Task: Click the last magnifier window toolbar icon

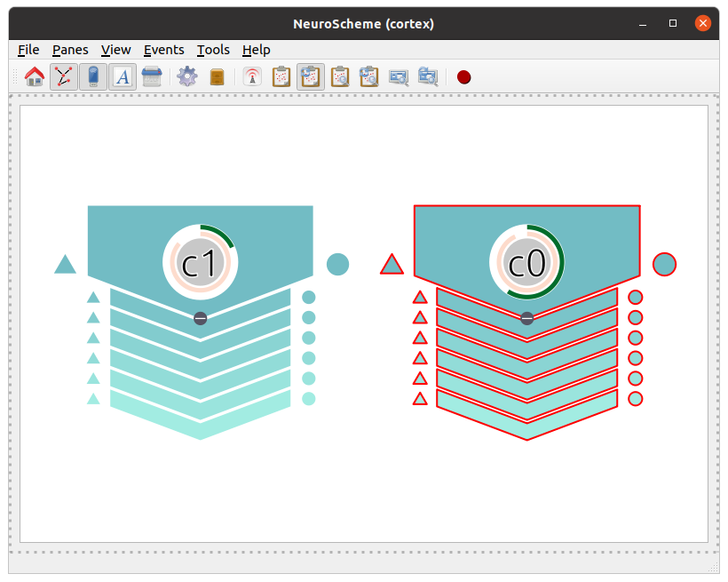Action: 428,77
